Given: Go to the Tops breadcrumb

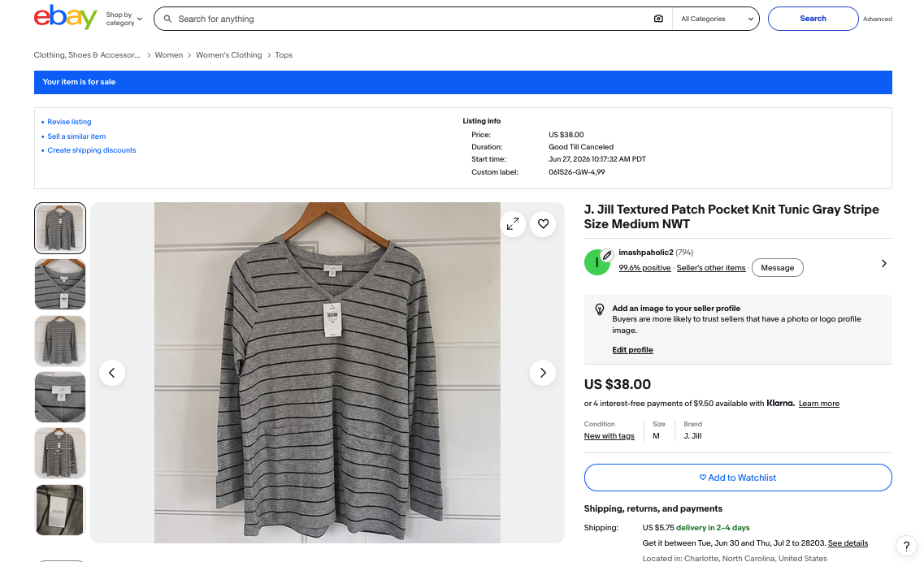Looking at the screenshot, I should click(x=284, y=54).
